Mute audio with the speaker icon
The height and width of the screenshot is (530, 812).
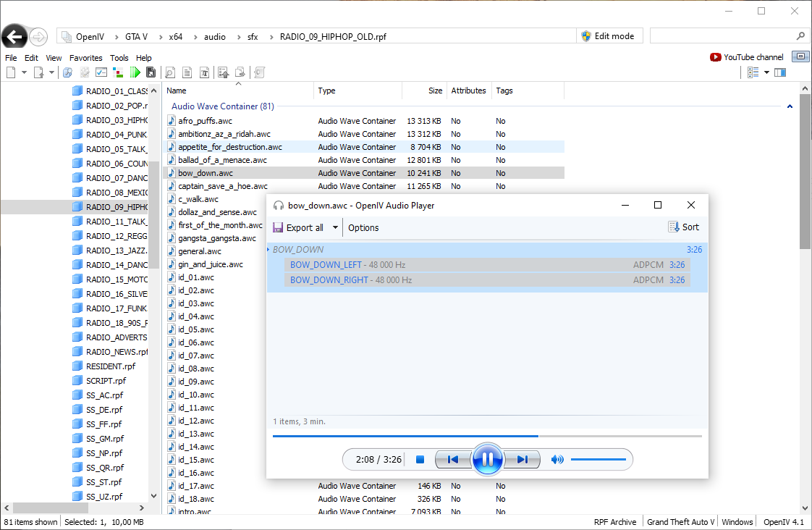(557, 459)
